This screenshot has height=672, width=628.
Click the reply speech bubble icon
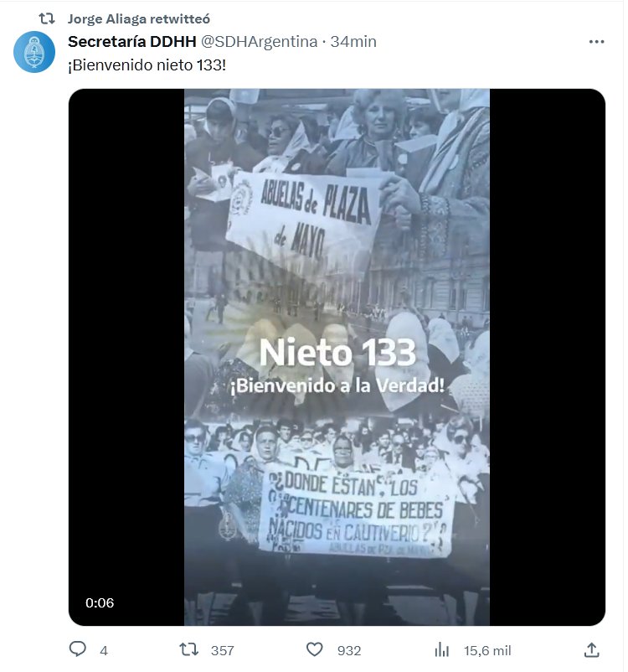click(78, 649)
